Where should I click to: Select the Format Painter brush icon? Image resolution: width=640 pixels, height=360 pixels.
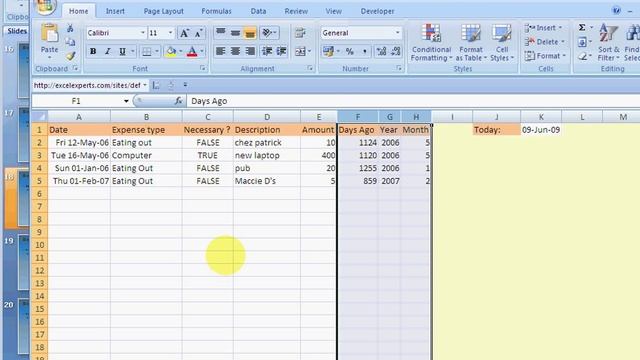tap(71, 55)
